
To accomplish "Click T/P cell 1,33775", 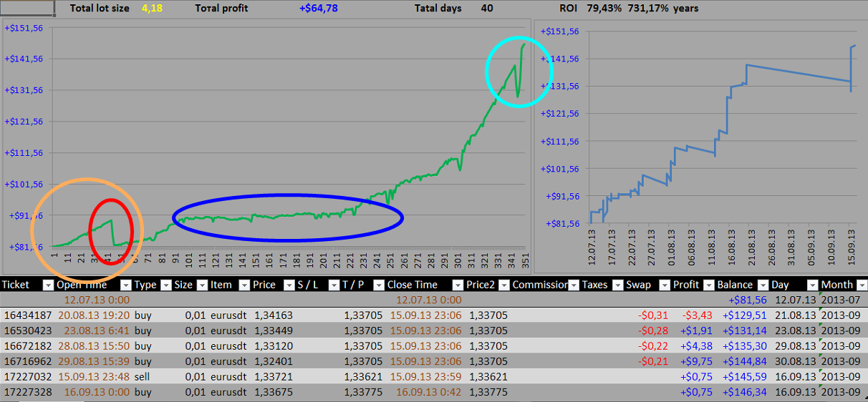I will 363,392.
